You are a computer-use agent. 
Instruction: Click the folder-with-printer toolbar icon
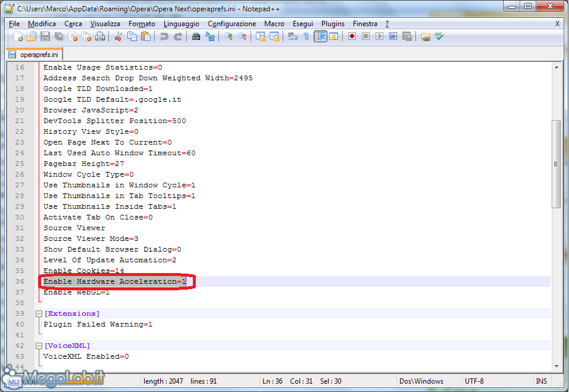point(426,36)
